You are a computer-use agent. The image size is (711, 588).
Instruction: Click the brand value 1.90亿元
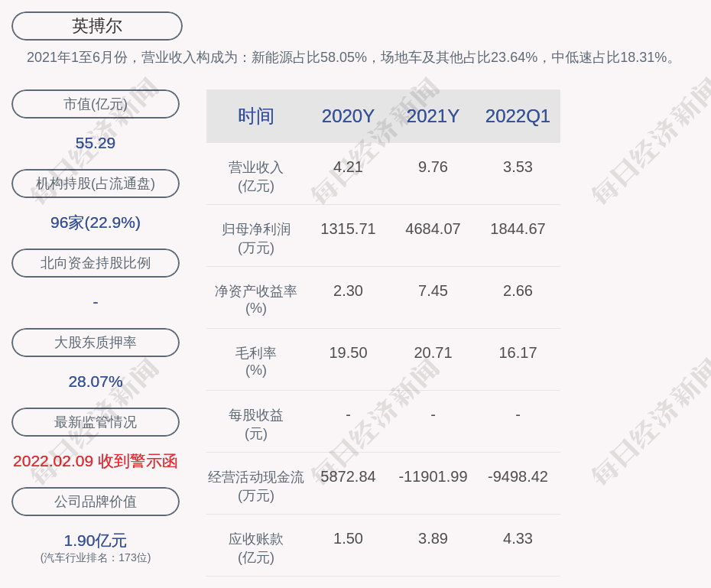coord(96,541)
